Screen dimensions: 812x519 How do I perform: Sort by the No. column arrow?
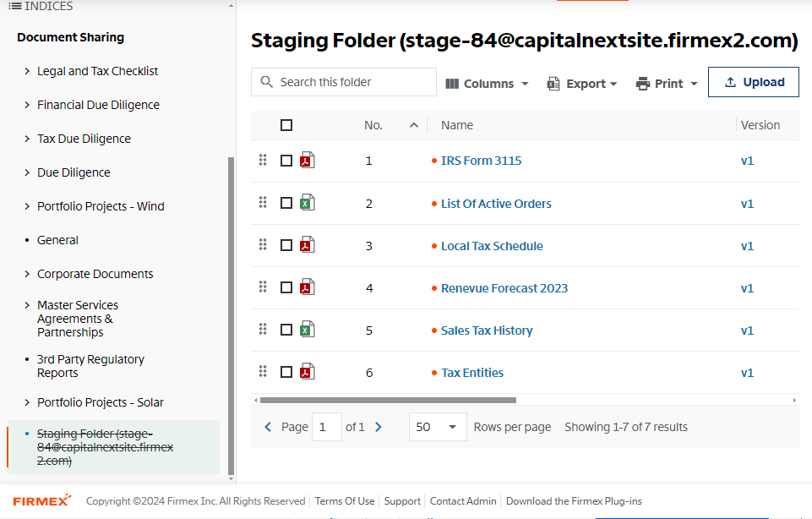414,125
